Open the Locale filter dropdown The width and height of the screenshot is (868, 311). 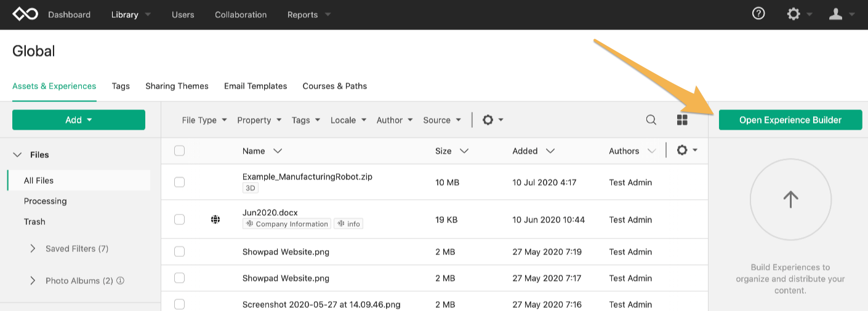tap(349, 120)
